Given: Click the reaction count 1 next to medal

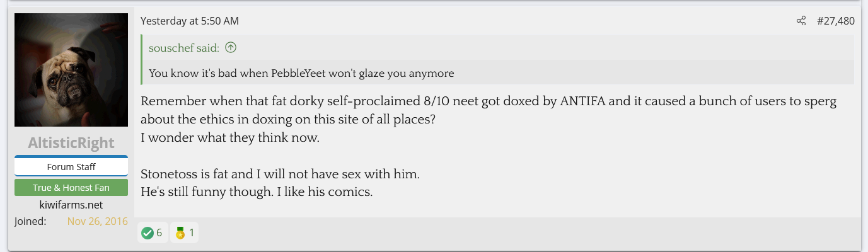Looking at the screenshot, I should coord(192,233).
